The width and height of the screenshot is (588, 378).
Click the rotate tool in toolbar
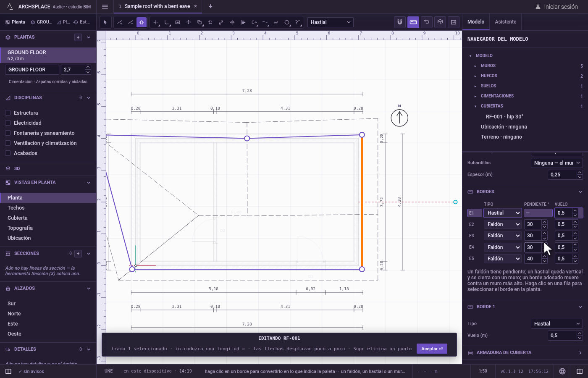click(210, 22)
